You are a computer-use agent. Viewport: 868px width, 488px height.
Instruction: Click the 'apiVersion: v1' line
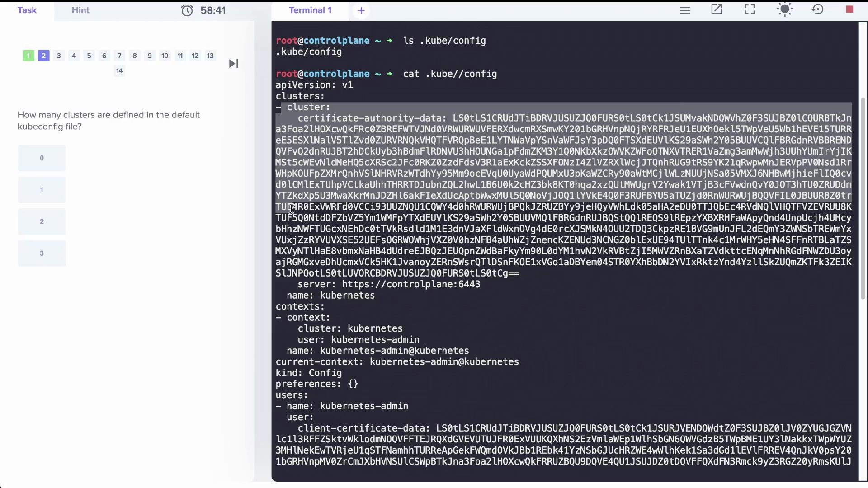pyautogui.click(x=314, y=85)
